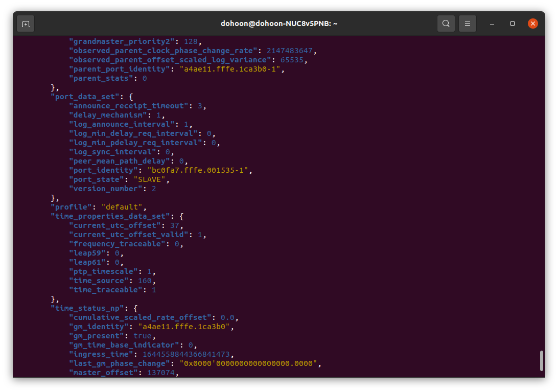Click the port_state value "SLAVE"

pos(151,179)
